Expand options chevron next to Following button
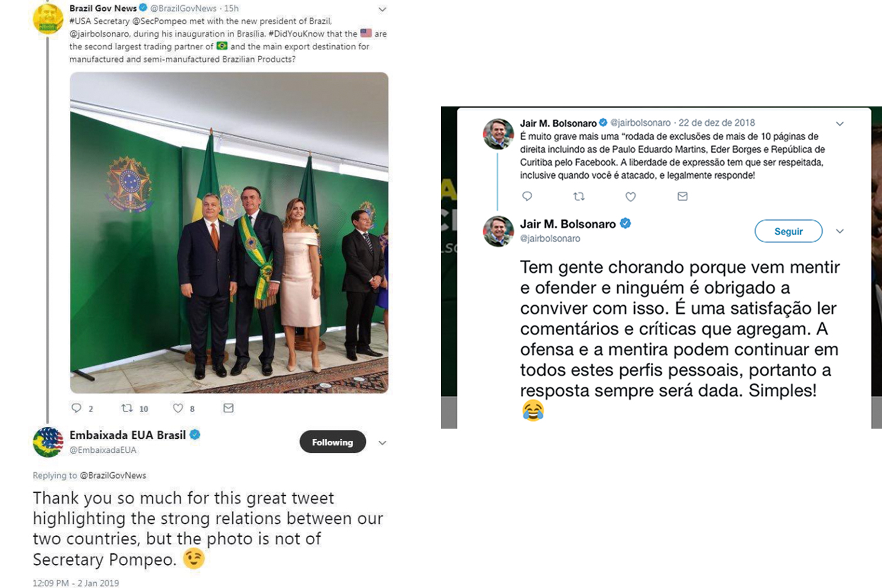The height and width of the screenshot is (588, 882). pyautogui.click(x=382, y=443)
